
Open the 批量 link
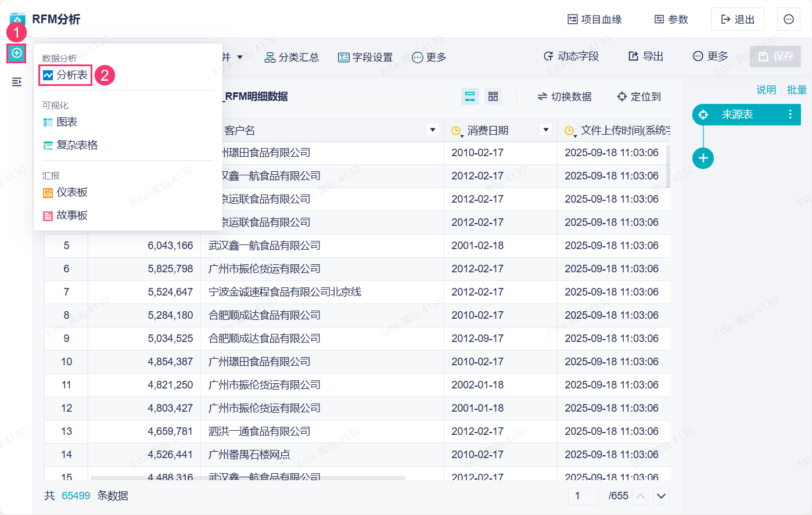pyautogui.click(x=797, y=89)
